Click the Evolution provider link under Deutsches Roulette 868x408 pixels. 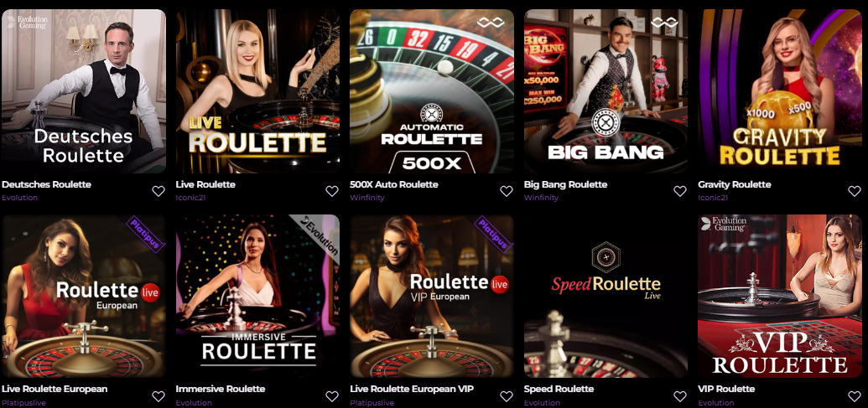20,198
